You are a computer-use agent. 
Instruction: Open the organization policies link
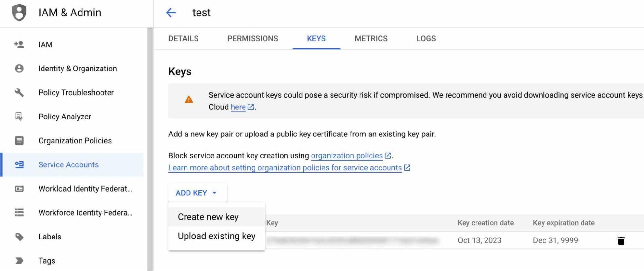point(346,156)
